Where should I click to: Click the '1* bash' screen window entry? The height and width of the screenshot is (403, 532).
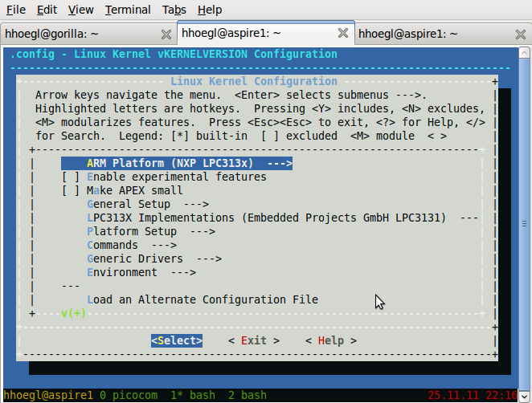193,396
